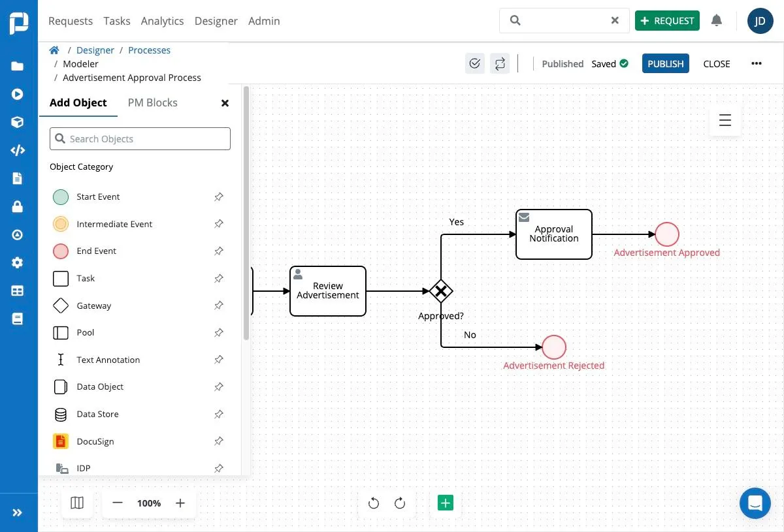Click the green plus add button
This screenshot has height=532, width=784.
[446, 503]
